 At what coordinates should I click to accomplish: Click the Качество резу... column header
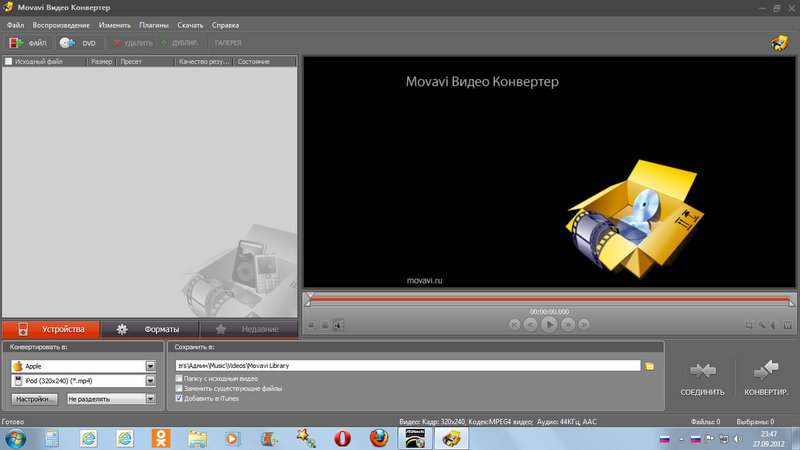point(204,61)
